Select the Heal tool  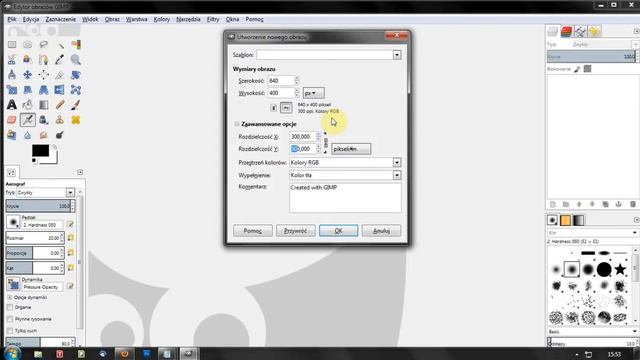click(x=76, y=120)
